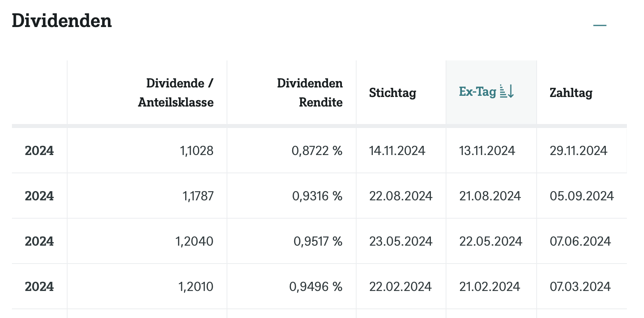Sort table by Zahltag column
The image size is (644, 318).
tap(571, 93)
